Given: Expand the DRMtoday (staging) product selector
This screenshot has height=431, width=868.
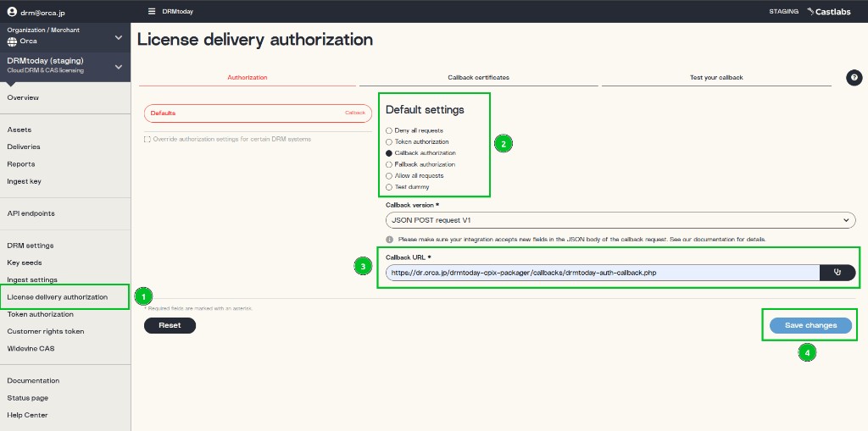Looking at the screenshot, I should 65,65.
